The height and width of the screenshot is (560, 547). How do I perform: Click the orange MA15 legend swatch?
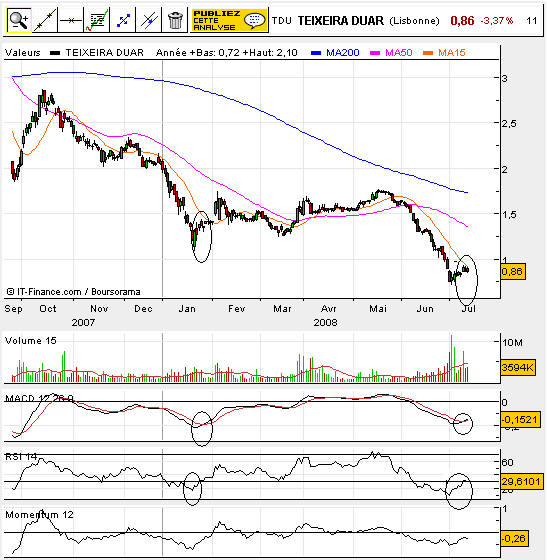coord(428,53)
